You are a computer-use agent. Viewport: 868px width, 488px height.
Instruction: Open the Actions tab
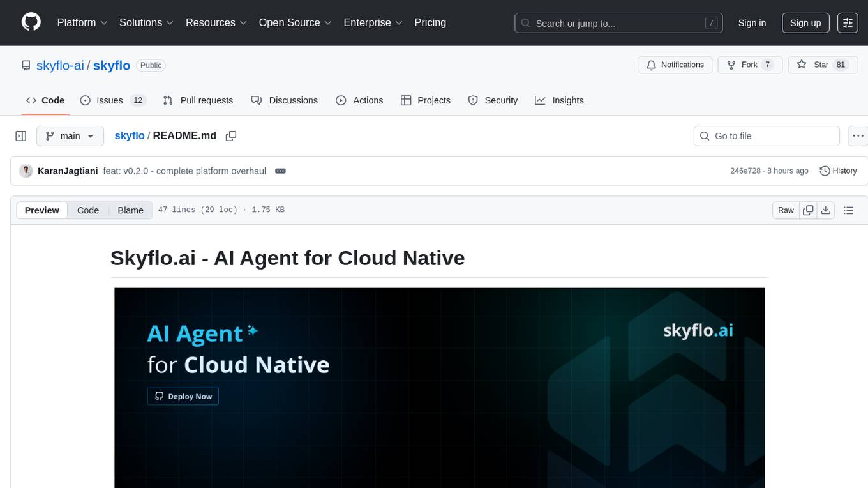pos(359,100)
